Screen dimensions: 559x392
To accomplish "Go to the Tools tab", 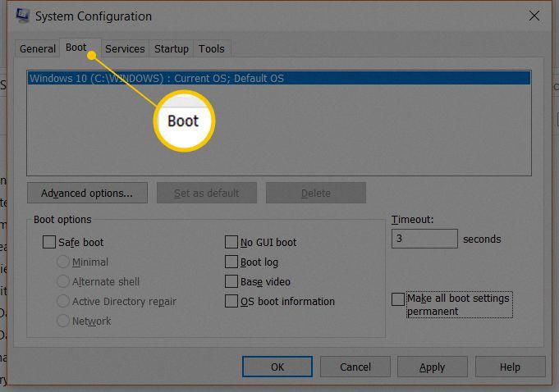I will click(x=211, y=49).
